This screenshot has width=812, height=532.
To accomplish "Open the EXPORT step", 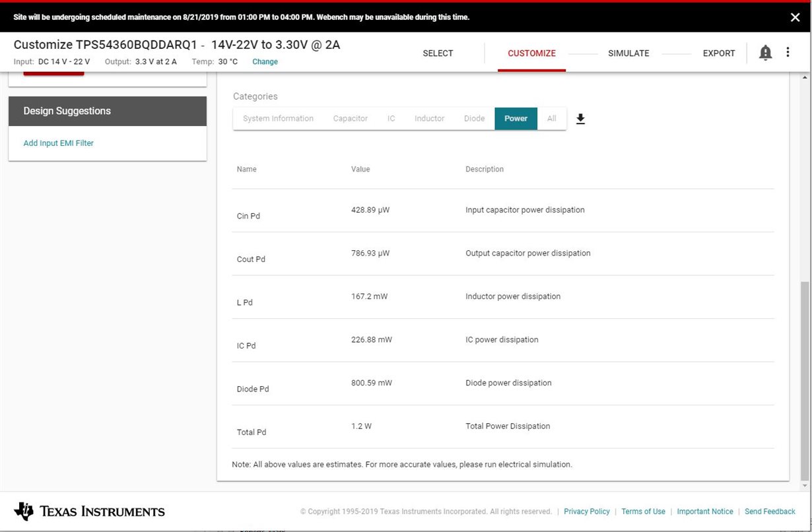I will (x=719, y=53).
